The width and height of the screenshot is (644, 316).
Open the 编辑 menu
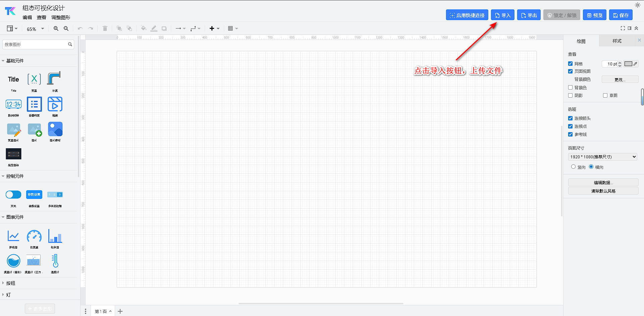click(27, 17)
